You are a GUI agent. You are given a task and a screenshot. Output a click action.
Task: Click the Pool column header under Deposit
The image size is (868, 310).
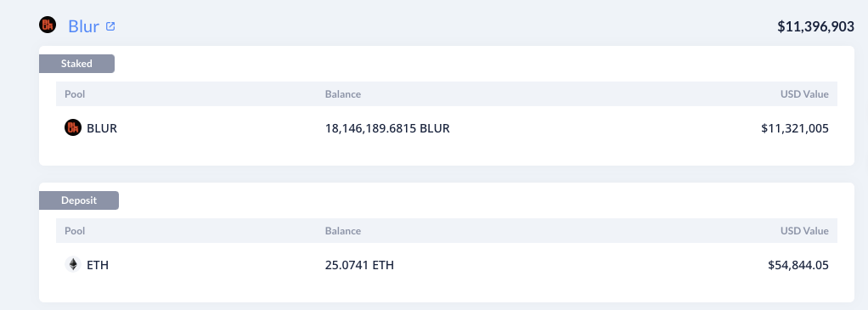(x=75, y=231)
